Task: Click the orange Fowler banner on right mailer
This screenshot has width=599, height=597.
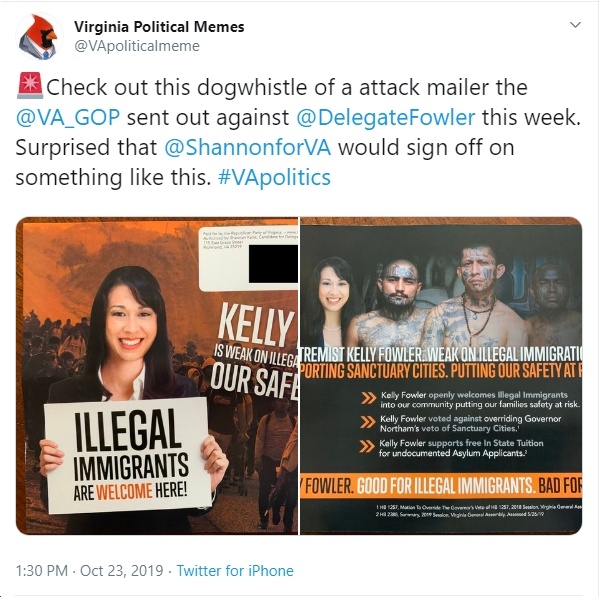Action: [x=441, y=486]
